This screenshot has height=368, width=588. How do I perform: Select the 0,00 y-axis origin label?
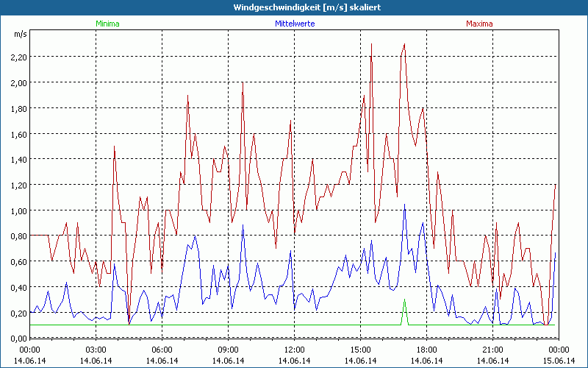(19, 339)
